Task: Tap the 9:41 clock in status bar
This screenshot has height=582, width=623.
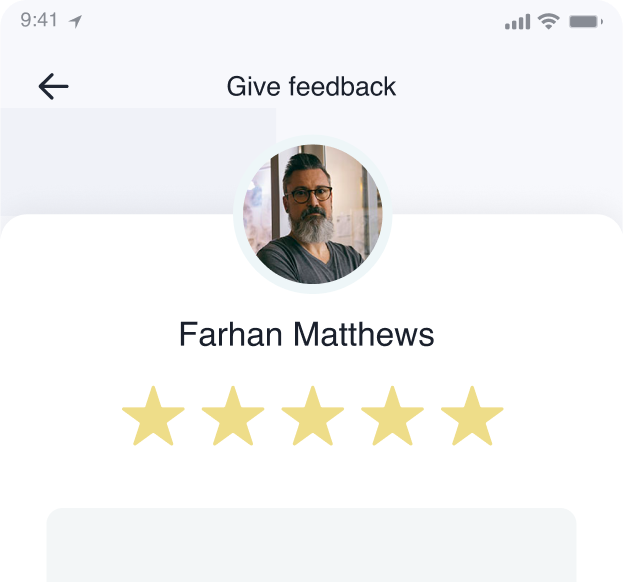Action: (x=39, y=20)
